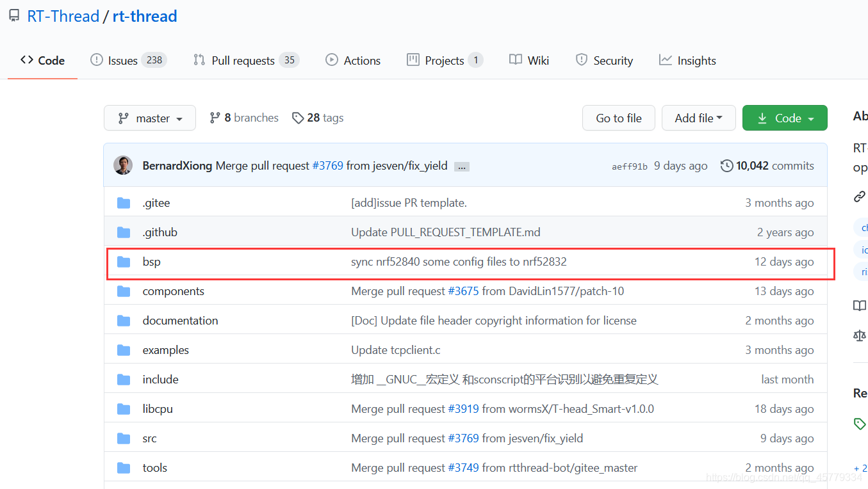Viewport: 868px width, 489px height.
Task: Open the include folder
Action: click(161, 380)
